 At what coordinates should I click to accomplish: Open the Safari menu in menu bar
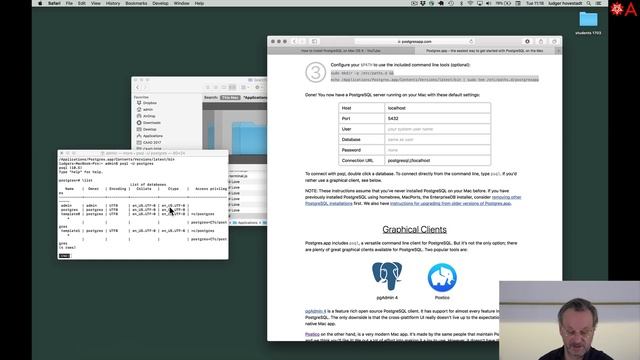coord(54,3)
